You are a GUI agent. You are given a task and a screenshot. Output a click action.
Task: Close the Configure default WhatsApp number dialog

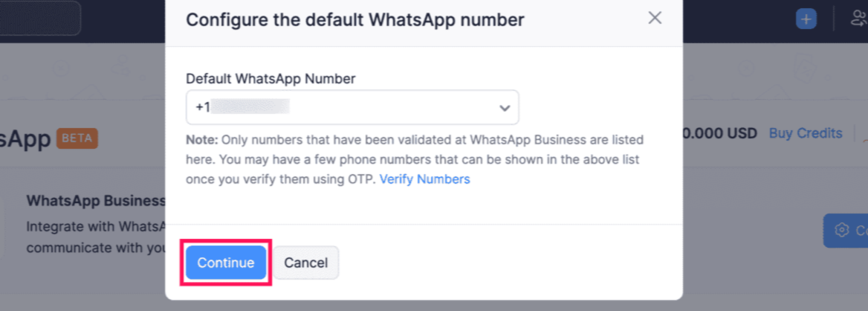[x=655, y=19]
